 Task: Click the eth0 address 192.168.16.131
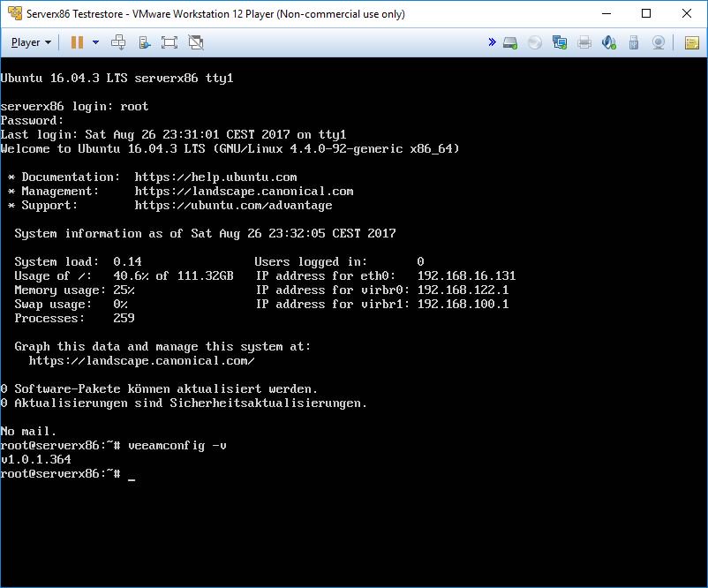[x=466, y=275]
